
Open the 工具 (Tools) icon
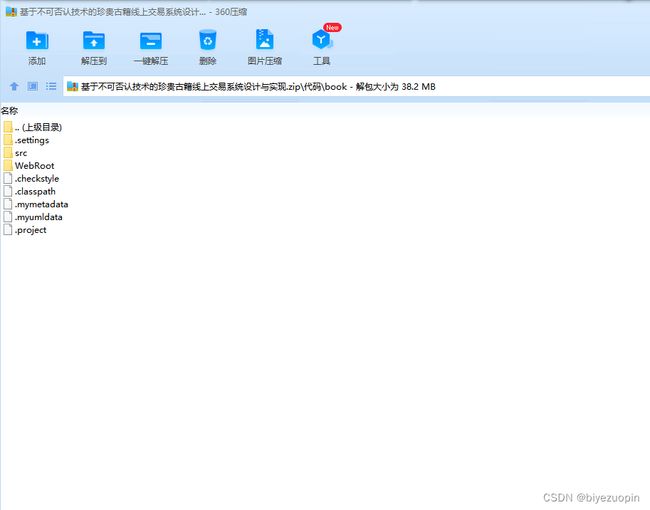(x=322, y=40)
